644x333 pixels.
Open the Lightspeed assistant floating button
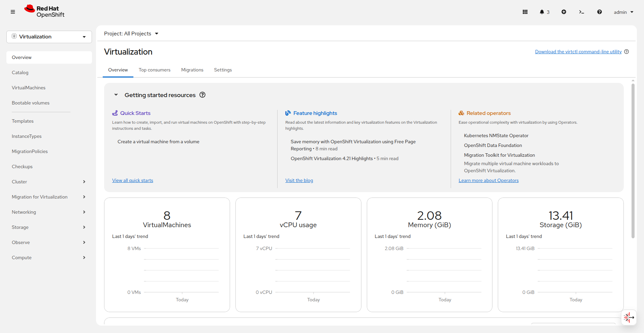click(x=629, y=317)
